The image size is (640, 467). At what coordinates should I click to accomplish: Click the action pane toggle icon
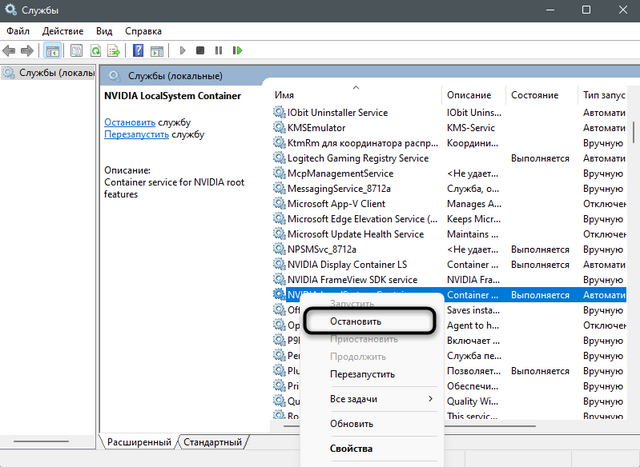(157, 51)
